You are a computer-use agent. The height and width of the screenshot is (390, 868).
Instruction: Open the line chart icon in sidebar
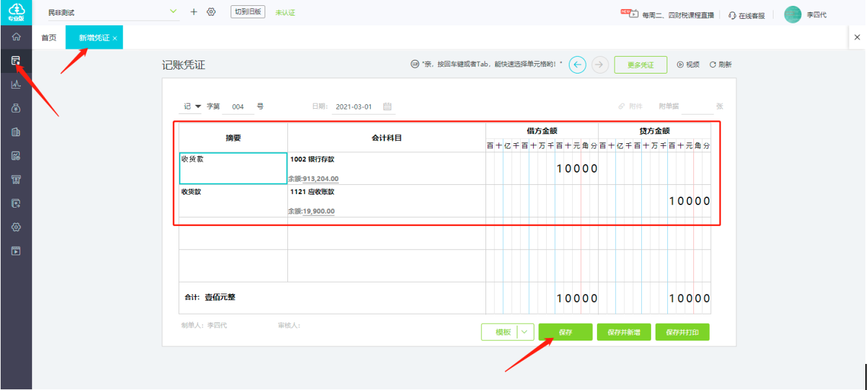(x=16, y=85)
